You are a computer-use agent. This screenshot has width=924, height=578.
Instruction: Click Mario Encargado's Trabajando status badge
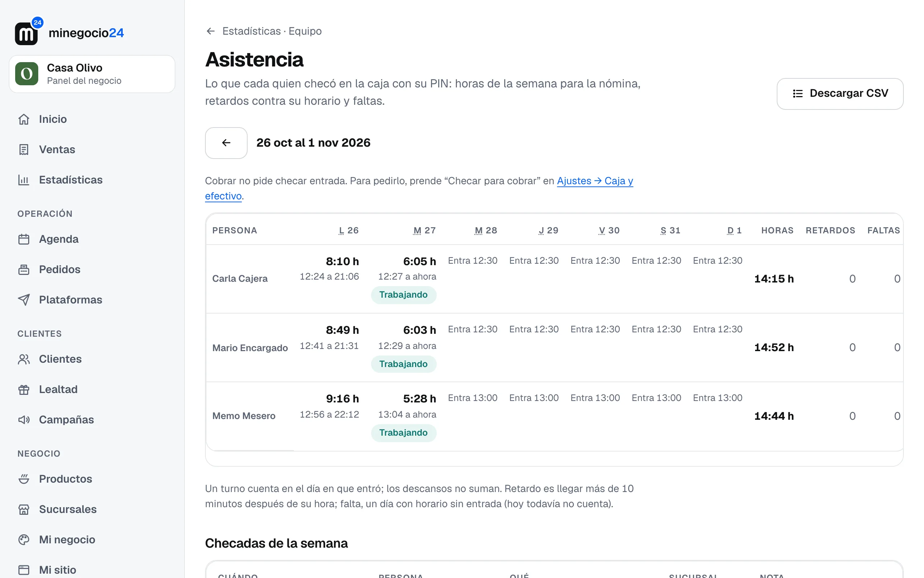pyautogui.click(x=403, y=364)
